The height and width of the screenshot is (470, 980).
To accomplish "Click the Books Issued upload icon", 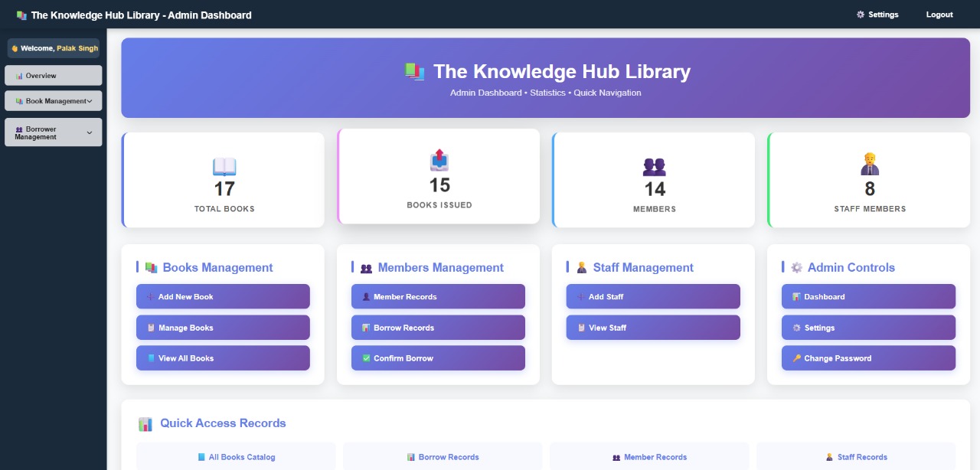I will click(439, 160).
